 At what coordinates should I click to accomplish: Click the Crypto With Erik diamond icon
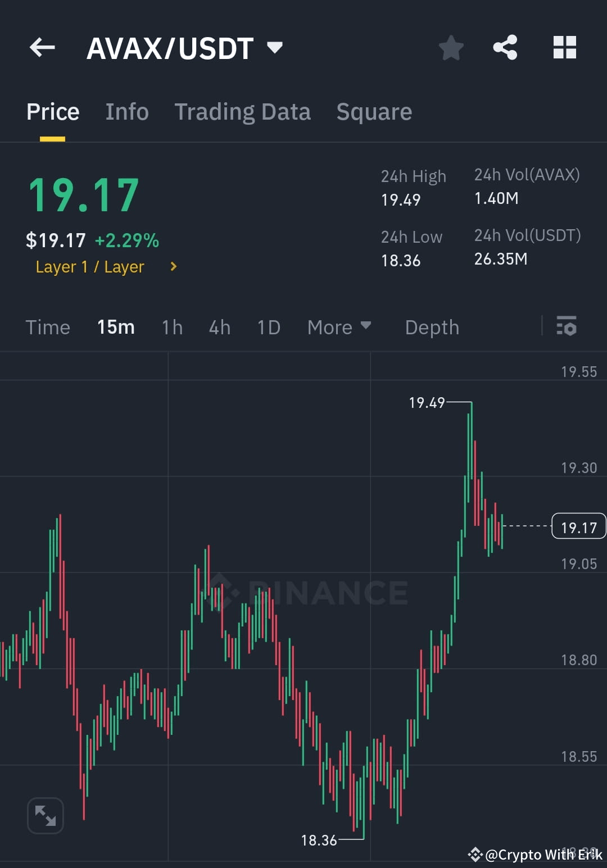pos(475,855)
